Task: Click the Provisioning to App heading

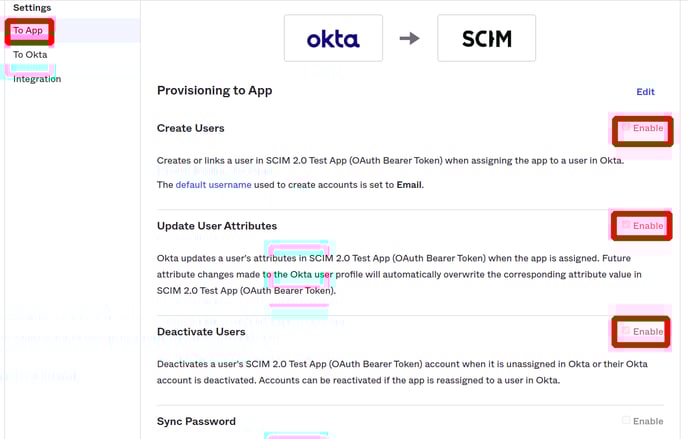Action: coord(215,90)
